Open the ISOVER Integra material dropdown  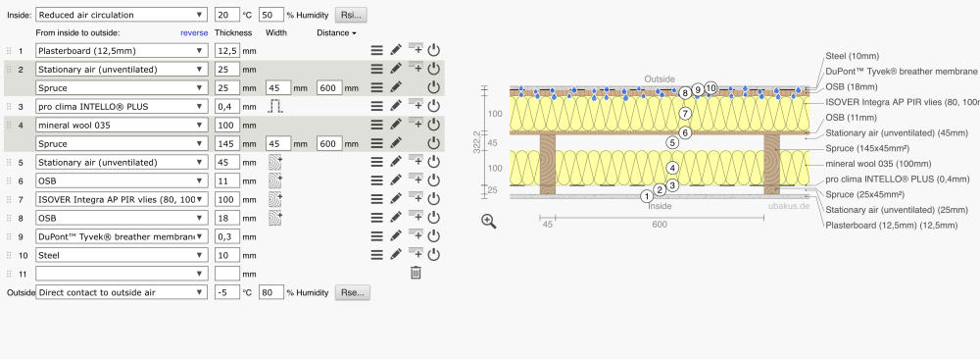pos(122,199)
